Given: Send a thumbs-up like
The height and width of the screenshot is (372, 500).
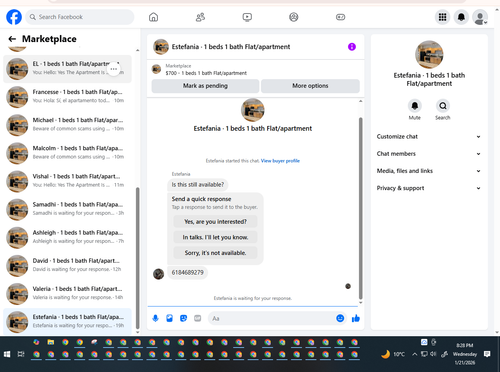Looking at the screenshot, I should click(356, 318).
